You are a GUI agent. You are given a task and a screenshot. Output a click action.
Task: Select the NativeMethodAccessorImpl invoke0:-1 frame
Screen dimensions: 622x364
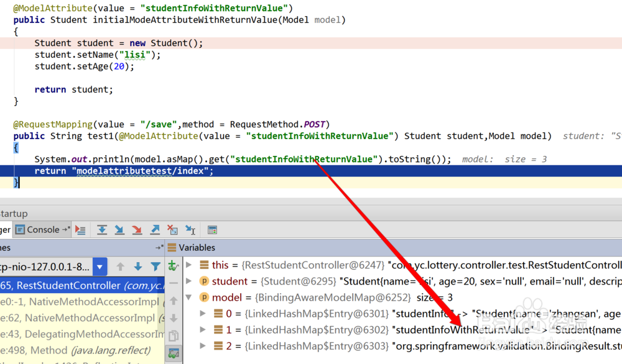point(82,302)
